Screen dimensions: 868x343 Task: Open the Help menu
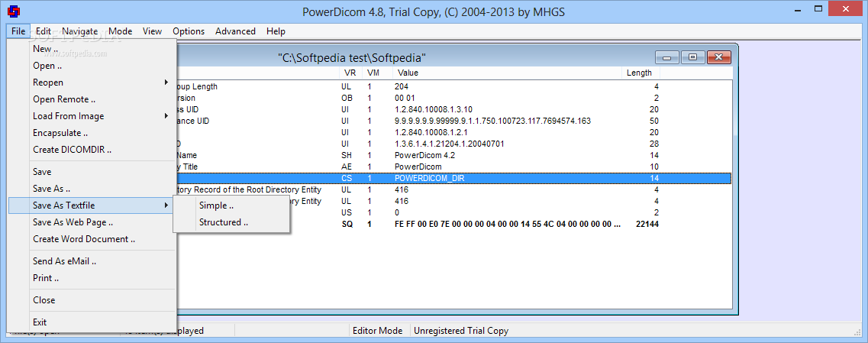tap(276, 31)
